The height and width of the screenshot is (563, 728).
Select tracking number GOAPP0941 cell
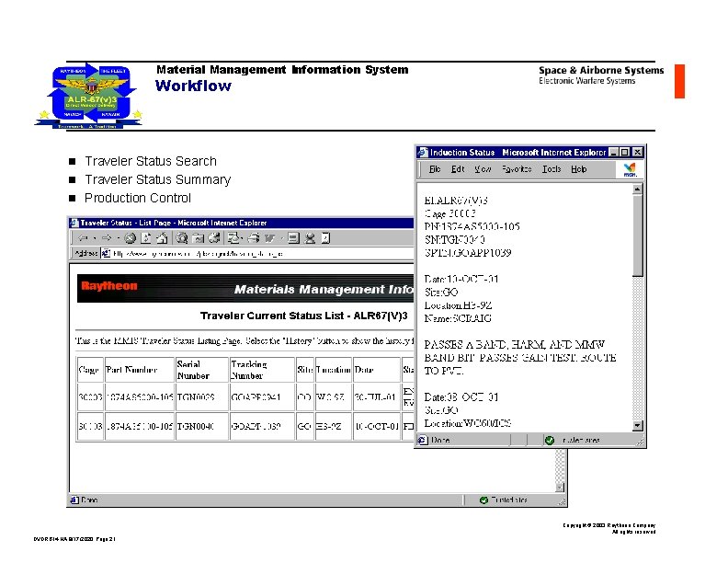[262, 397]
